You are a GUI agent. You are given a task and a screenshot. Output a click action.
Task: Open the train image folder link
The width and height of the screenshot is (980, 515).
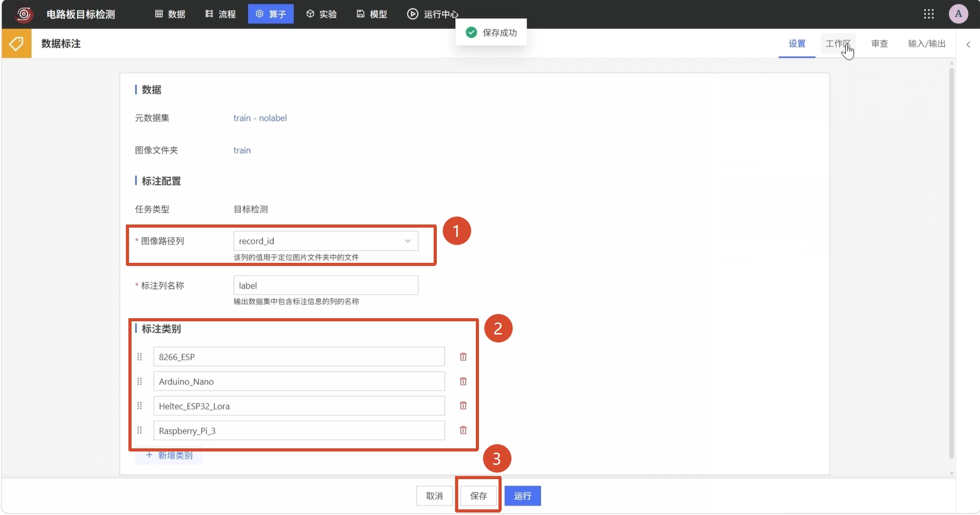coord(242,150)
